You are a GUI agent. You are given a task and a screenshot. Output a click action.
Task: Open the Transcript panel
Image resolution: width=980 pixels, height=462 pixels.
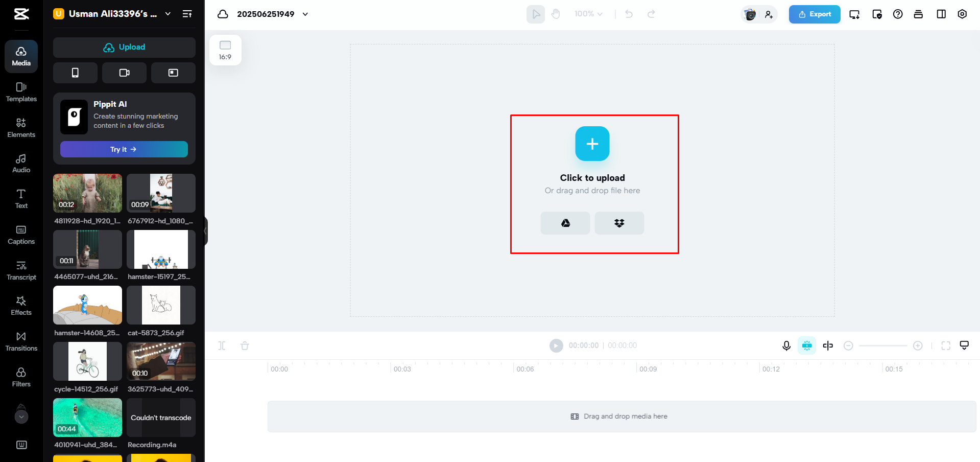(21, 271)
